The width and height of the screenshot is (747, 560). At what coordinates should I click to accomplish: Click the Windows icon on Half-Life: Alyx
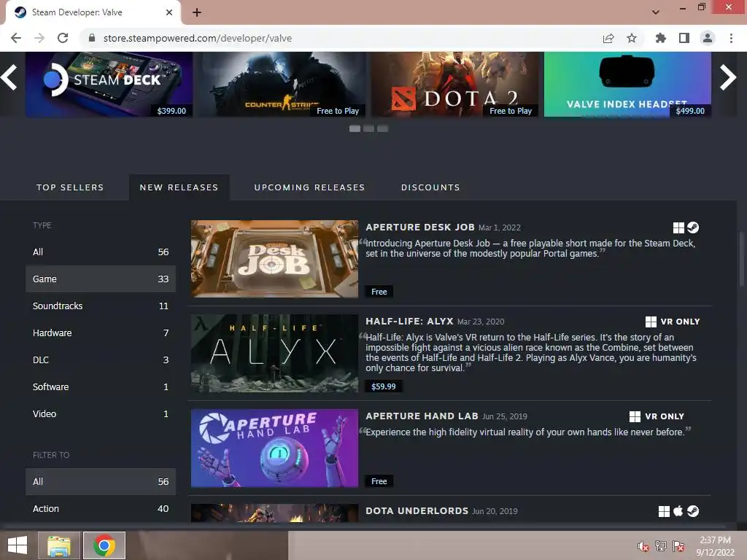651,322
